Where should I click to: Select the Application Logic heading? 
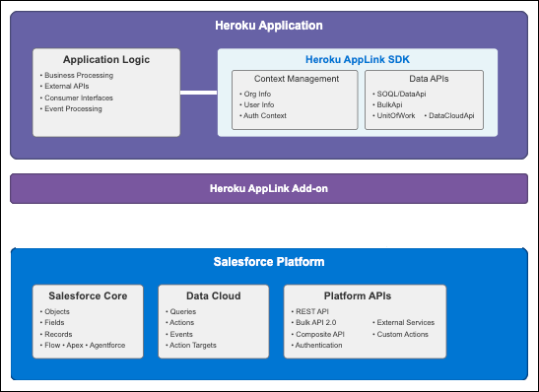(106, 59)
